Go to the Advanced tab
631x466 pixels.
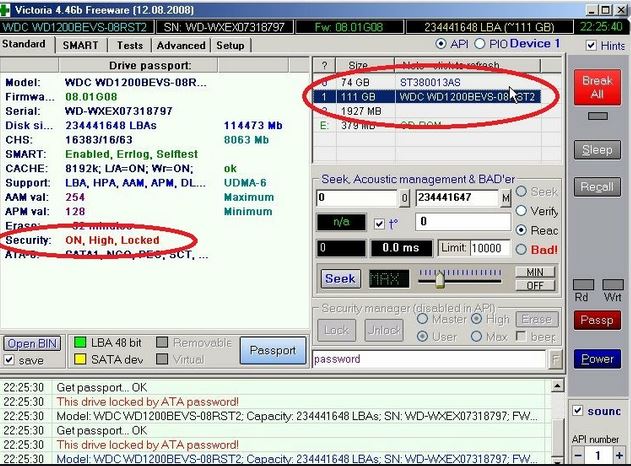pos(181,45)
